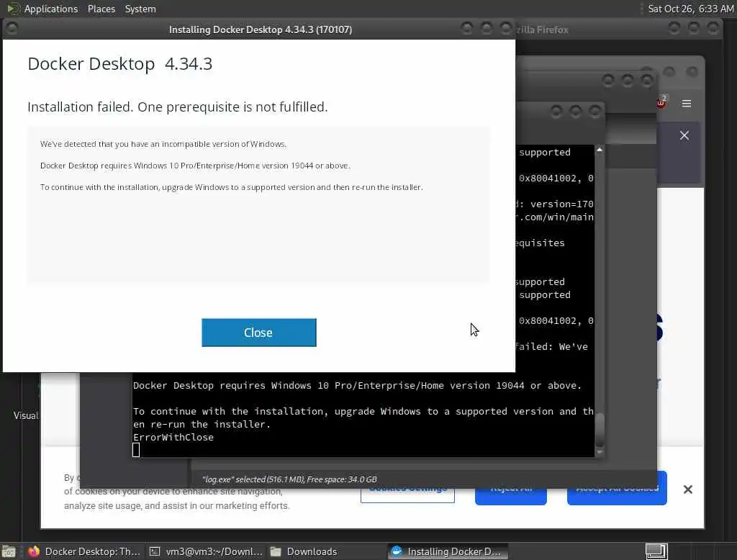Close the cookie consent banner
Viewport: 737px width, 560px height.
(x=687, y=489)
